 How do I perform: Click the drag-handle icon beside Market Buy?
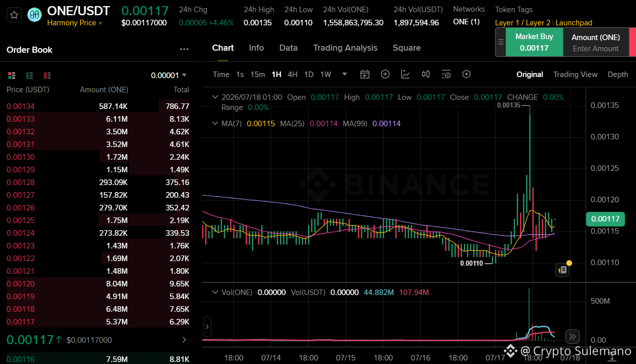500,42
